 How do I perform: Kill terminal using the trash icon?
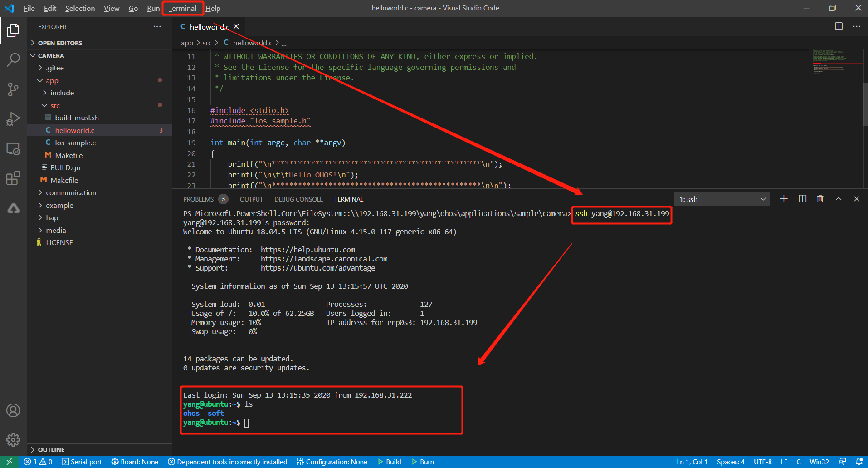tap(820, 199)
